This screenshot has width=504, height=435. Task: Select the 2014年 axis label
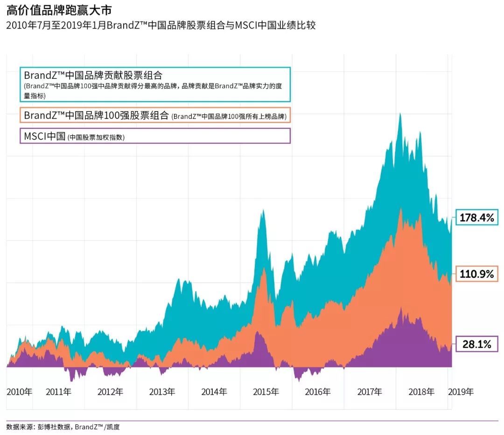point(214,392)
